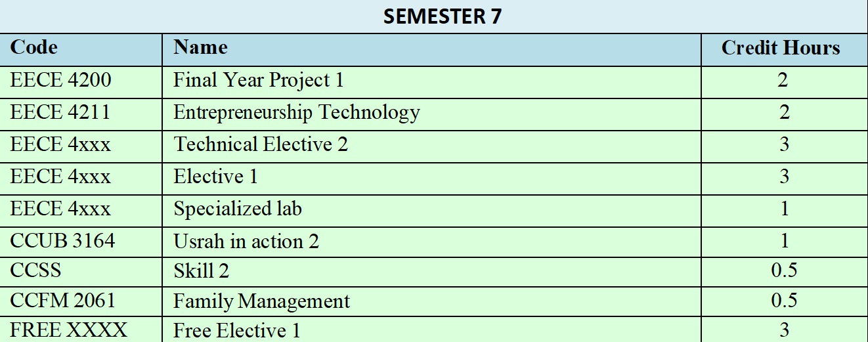Click the Technical Elective 2 cell
The width and height of the screenshot is (868, 342).
260,144
